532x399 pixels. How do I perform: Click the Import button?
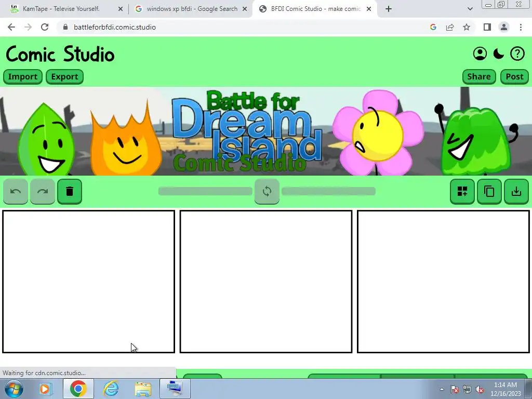point(23,77)
